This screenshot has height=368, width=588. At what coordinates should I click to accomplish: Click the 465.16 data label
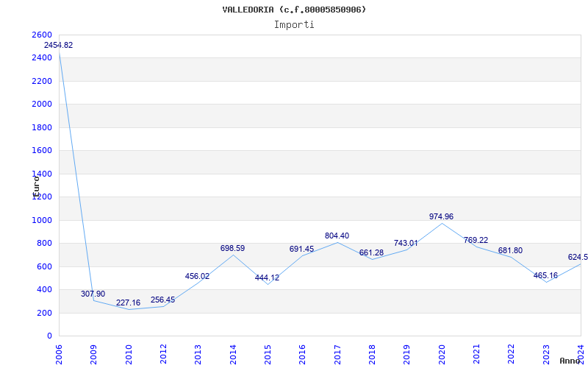click(x=545, y=275)
